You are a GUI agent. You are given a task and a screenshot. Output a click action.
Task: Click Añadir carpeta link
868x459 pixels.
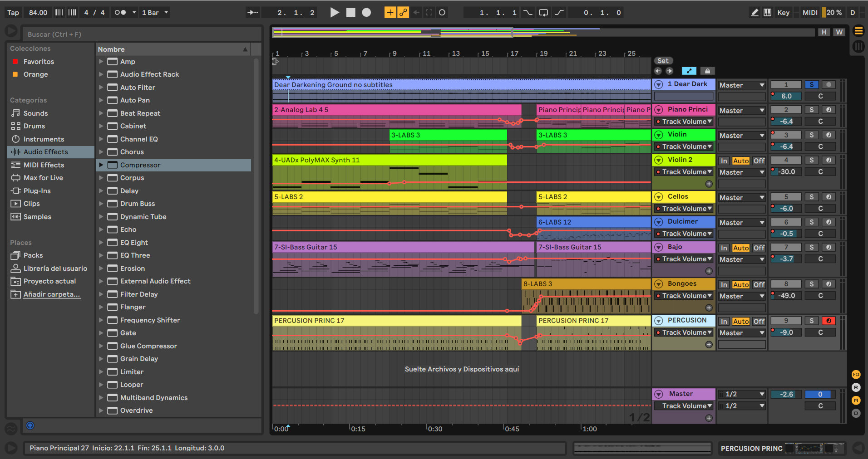point(51,294)
